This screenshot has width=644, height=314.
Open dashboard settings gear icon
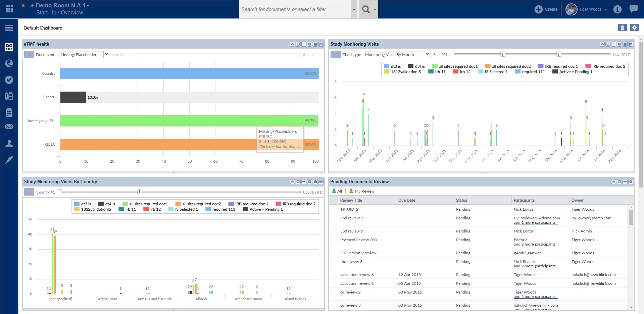click(x=634, y=28)
